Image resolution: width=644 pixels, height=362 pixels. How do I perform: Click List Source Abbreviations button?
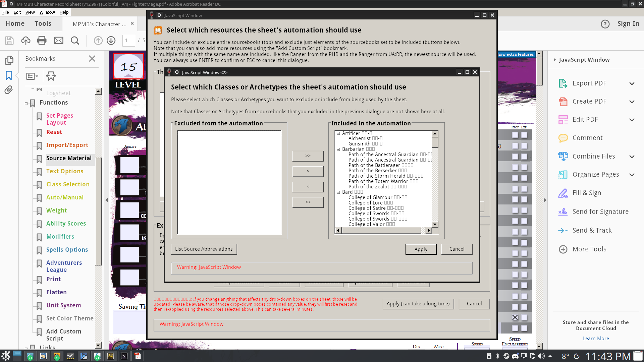(x=204, y=249)
